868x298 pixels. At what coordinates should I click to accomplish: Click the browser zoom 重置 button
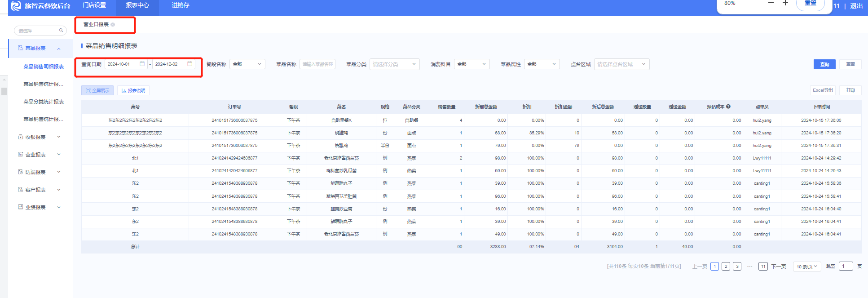[811, 4]
